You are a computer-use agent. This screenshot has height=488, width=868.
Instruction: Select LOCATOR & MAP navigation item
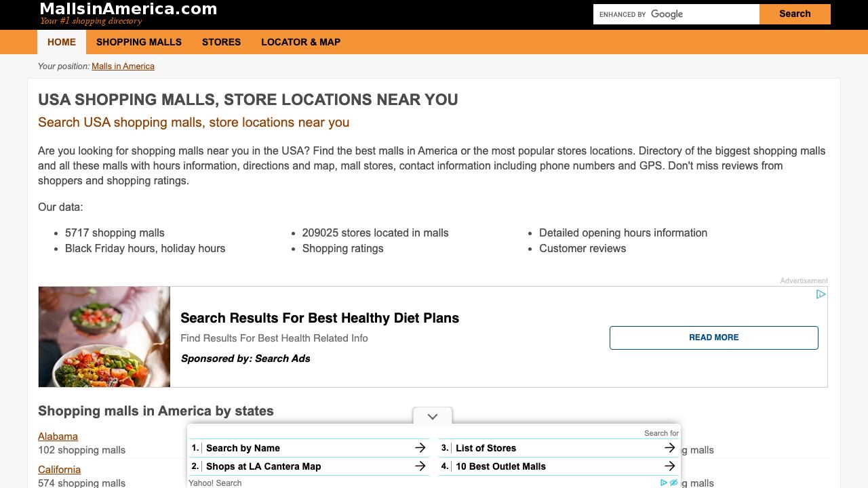[300, 42]
